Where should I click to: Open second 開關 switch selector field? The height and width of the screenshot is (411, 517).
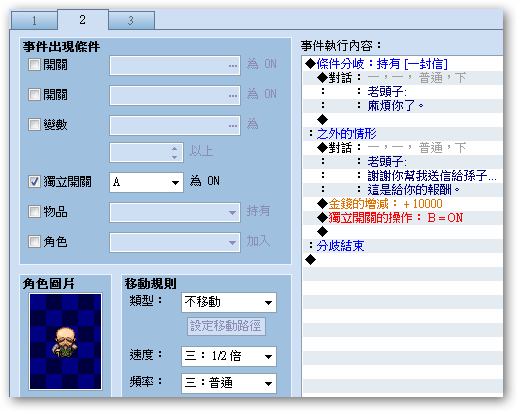[175, 95]
